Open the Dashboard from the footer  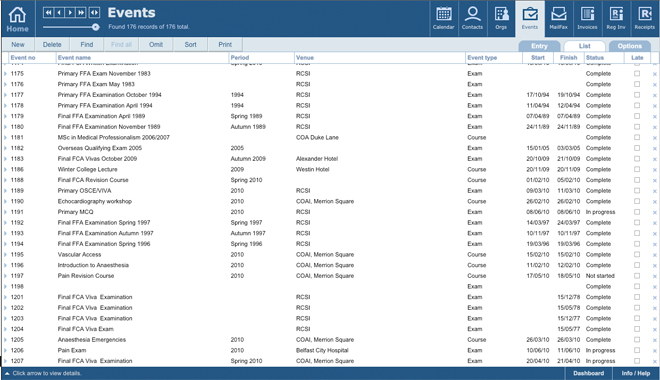coord(588,373)
